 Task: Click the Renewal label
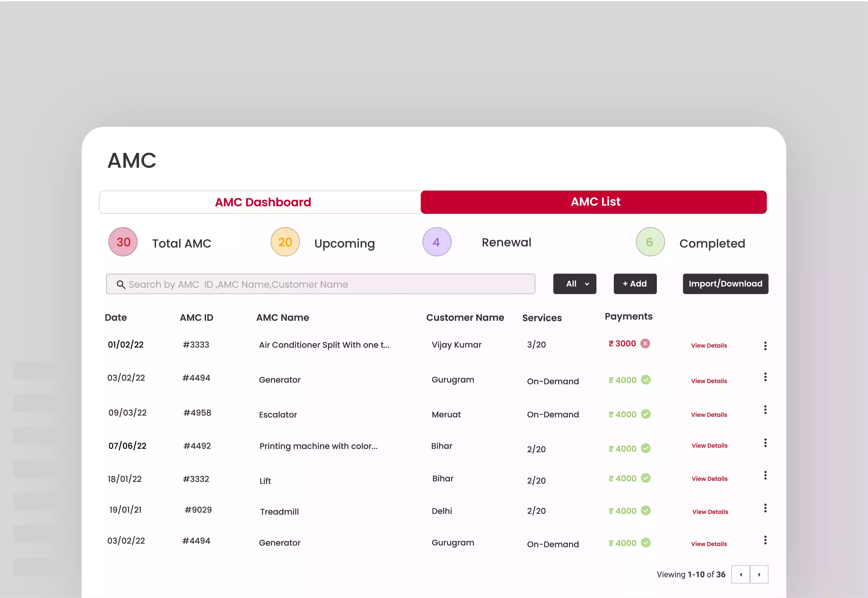(x=506, y=242)
